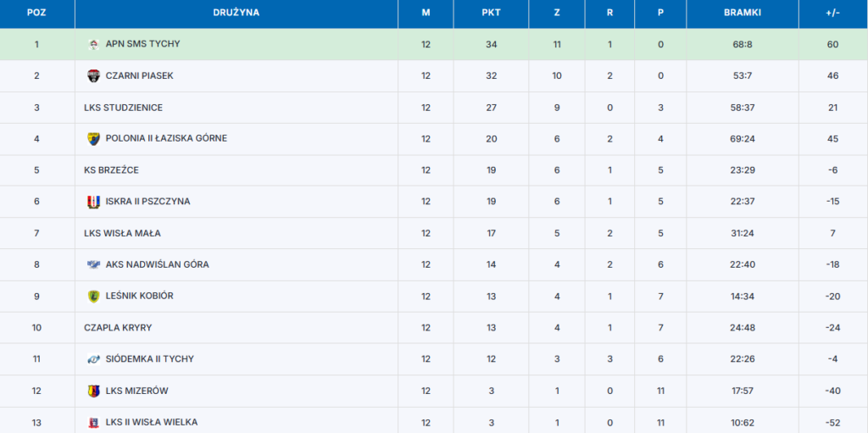
Task: Click the Iskra II Pszczyna logo
Action: 93,202
